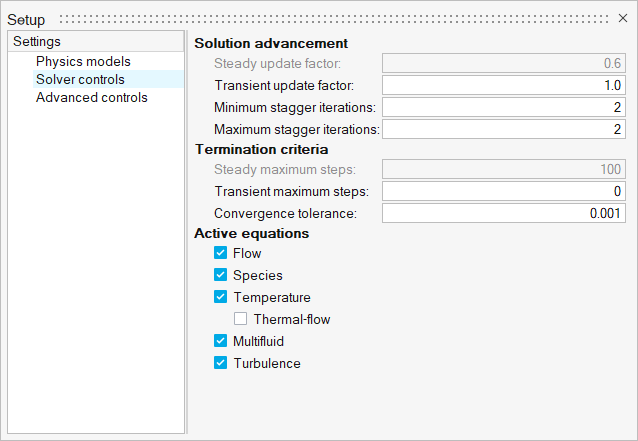This screenshot has width=638, height=441.
Task: Open Advanced controls settings
Action: pos(91,97)
